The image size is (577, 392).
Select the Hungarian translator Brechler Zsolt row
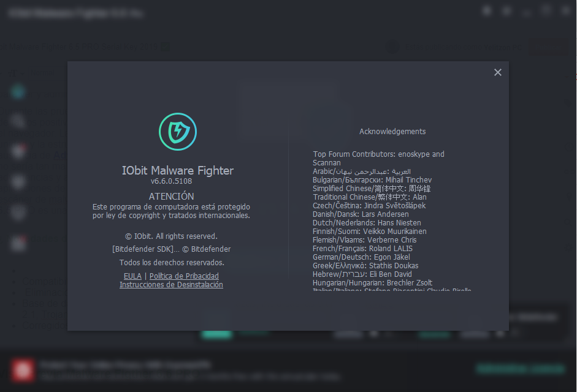coord(372,283)
